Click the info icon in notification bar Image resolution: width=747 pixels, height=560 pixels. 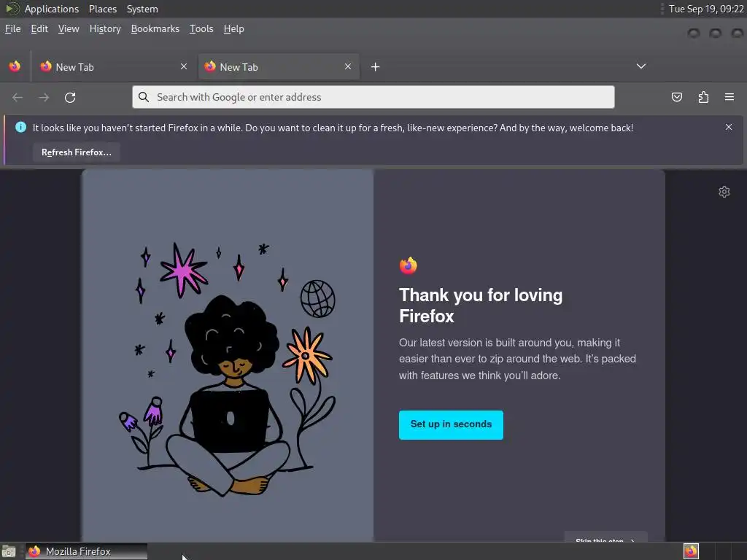pos(21,127)
